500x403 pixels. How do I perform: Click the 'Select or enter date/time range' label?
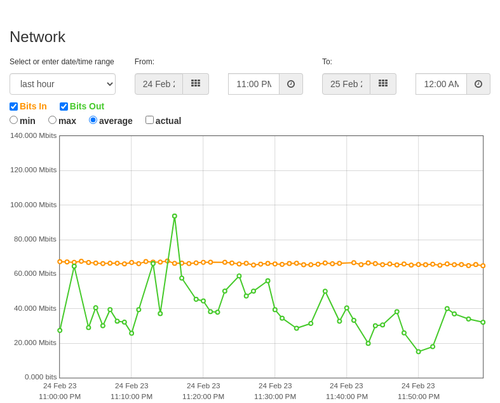[62, 62]
